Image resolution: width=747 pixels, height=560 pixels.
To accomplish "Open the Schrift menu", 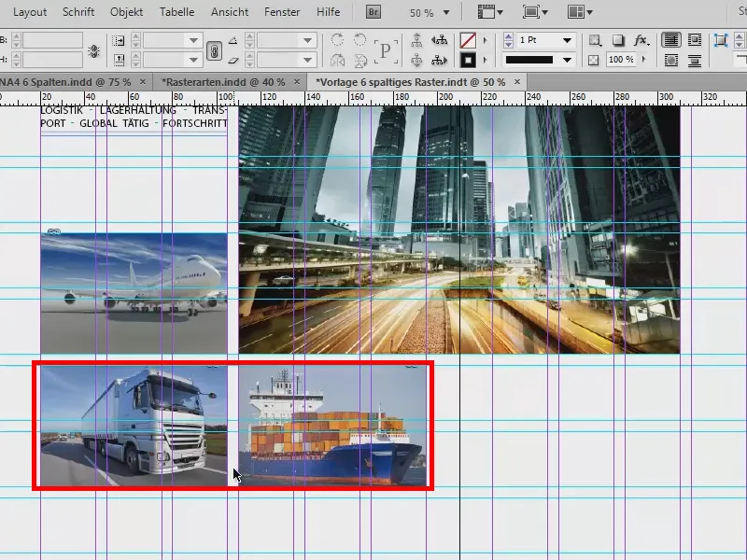I will click(78, 12).
